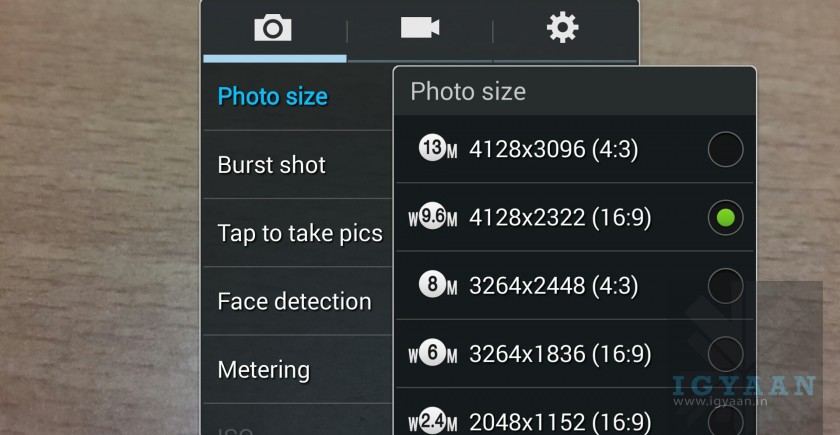Click the W9.6M widescreen badge icon

click(433, 218)
